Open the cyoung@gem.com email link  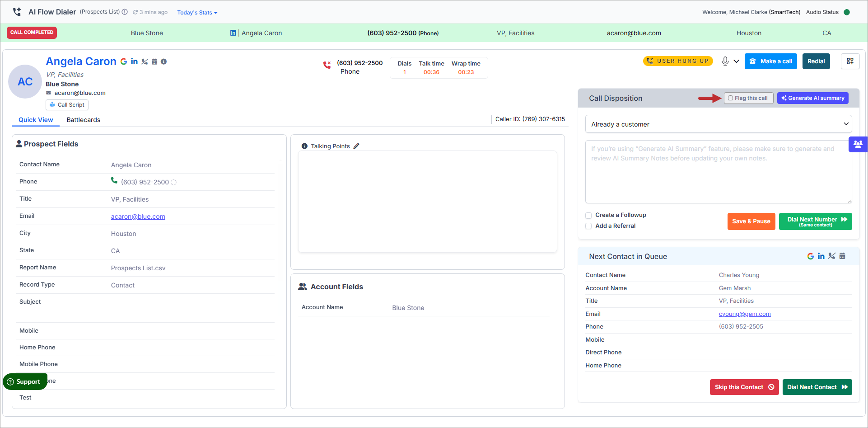(x=745, y=314)
